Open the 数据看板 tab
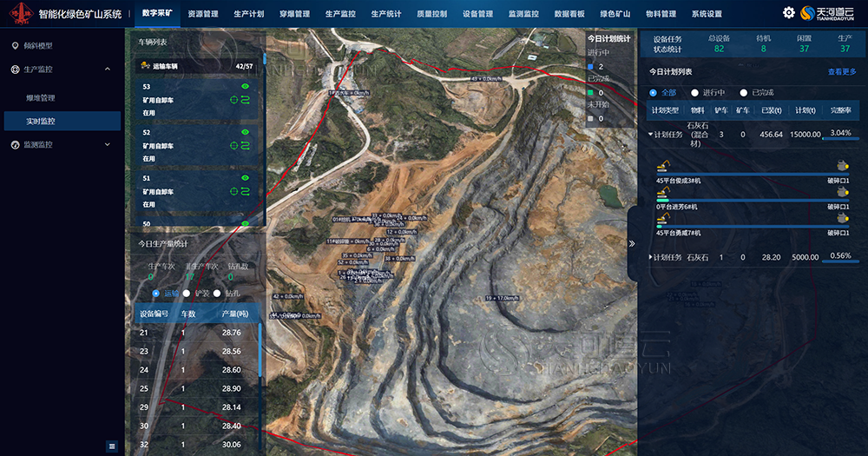Screen dimensions: 868x456 (x=569, y=14)
